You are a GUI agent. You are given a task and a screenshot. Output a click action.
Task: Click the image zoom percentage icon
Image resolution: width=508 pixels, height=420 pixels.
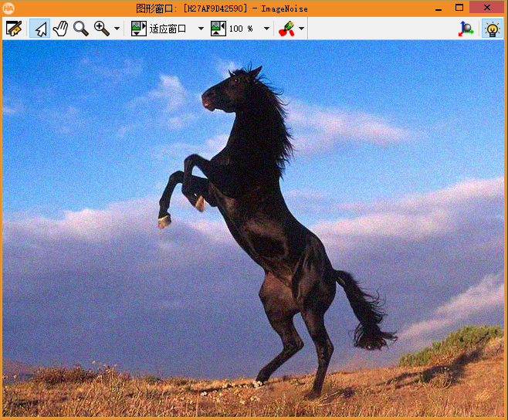(x=218, y=29)
